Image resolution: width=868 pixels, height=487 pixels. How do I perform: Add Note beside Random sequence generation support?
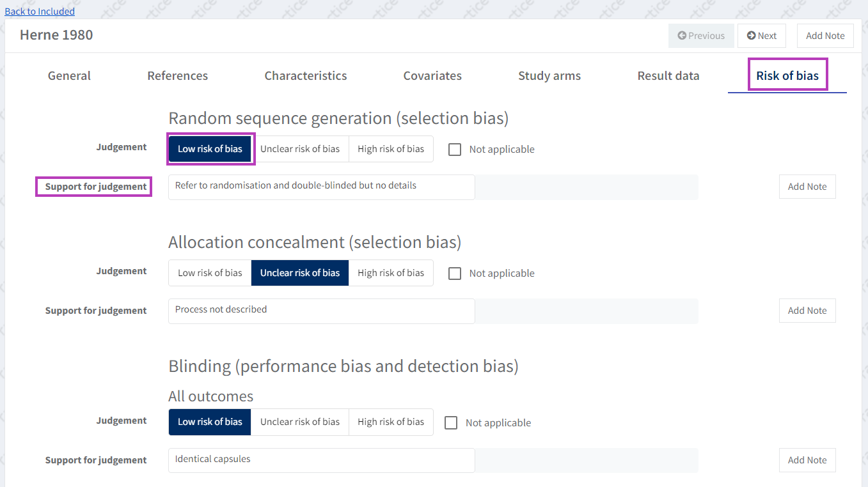coord(807,187)
